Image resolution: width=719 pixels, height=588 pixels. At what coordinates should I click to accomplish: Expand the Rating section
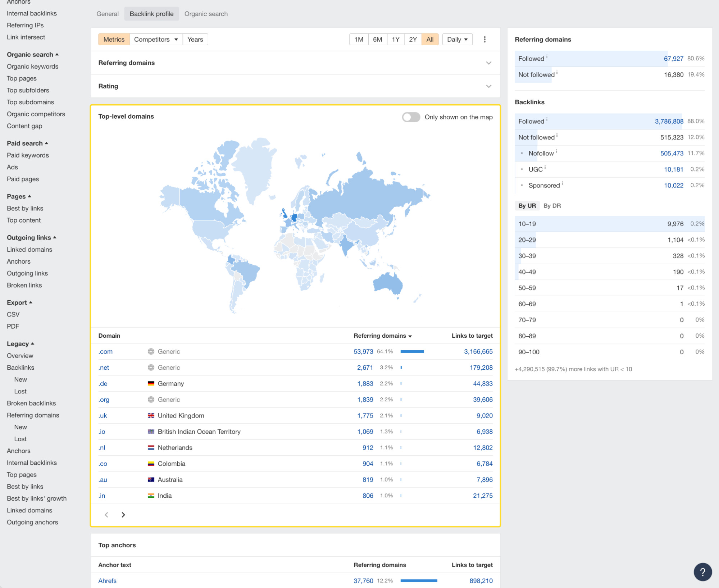point(488,86)
